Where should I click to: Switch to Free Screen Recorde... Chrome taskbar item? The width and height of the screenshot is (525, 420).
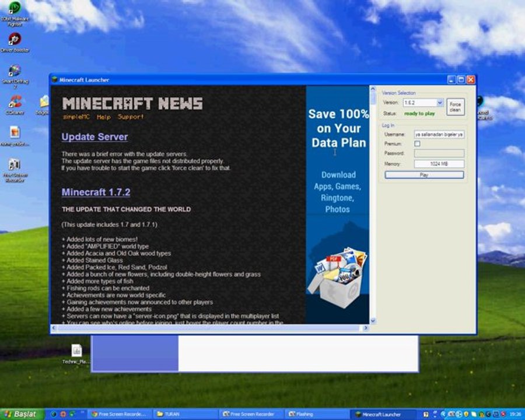point(121,414)
